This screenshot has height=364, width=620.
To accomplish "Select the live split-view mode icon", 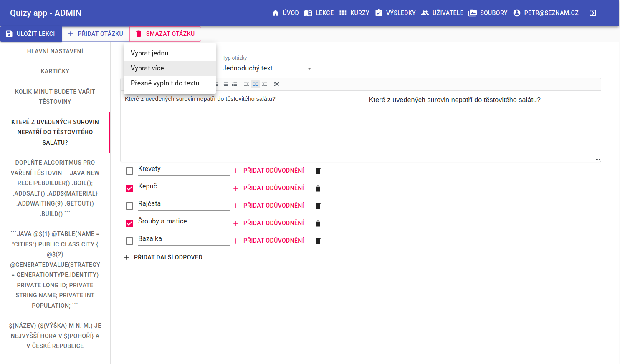I will tap(256, 84).
